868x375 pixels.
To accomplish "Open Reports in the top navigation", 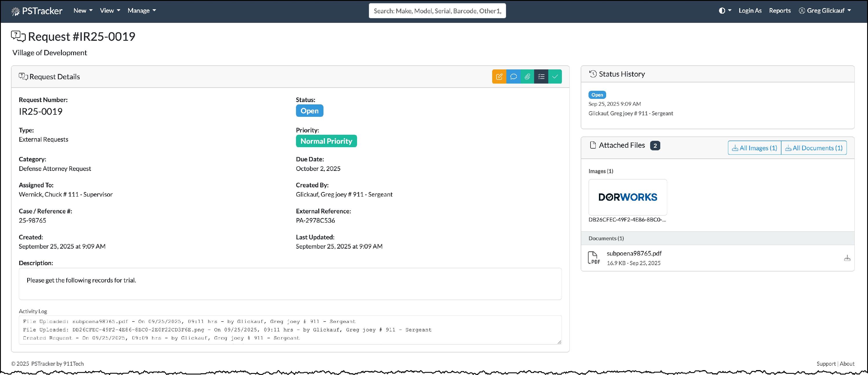I will pyautogui.click(x=780, y=11).
